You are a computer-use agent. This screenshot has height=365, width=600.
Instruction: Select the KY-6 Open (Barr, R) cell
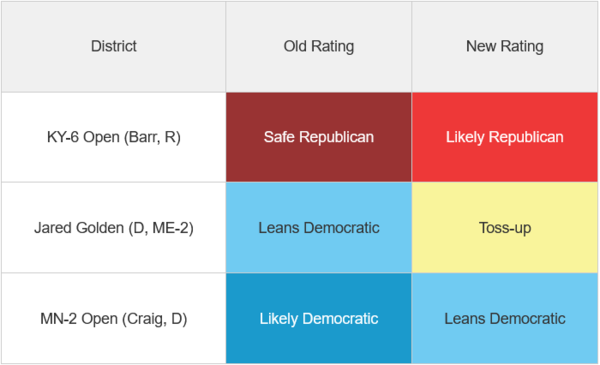click(113, 137)
